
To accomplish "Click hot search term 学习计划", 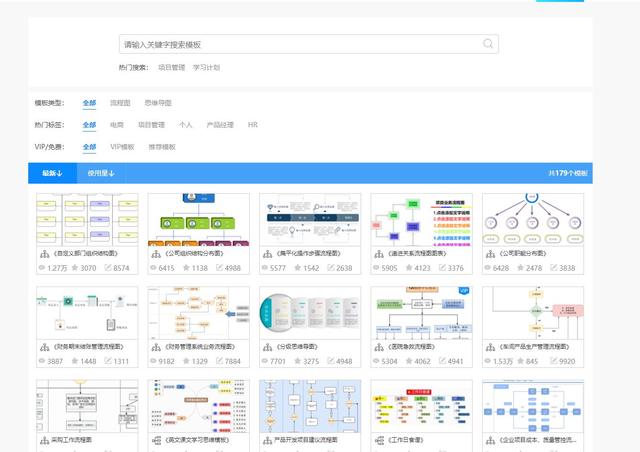I will [207, 67].
